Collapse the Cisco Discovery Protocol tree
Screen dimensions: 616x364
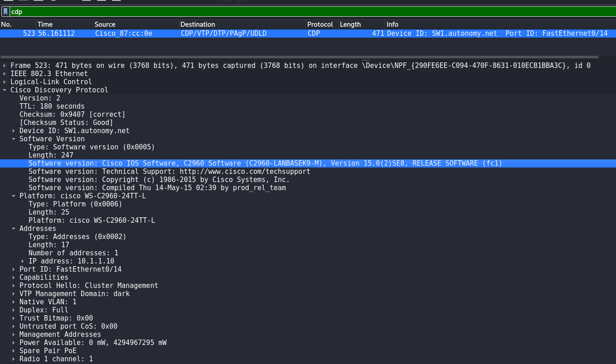coord(5,90)
